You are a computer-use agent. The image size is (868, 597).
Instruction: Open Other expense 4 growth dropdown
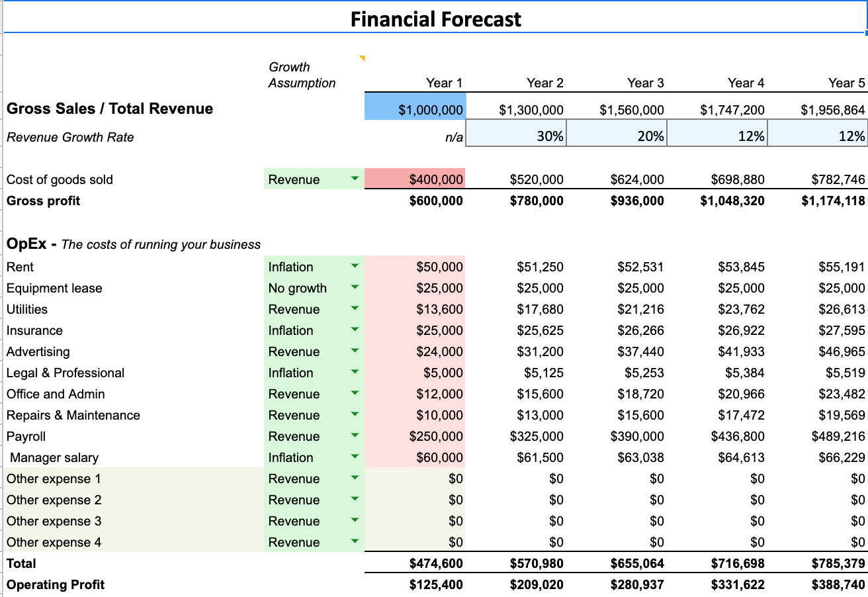[x=355, y=541]
